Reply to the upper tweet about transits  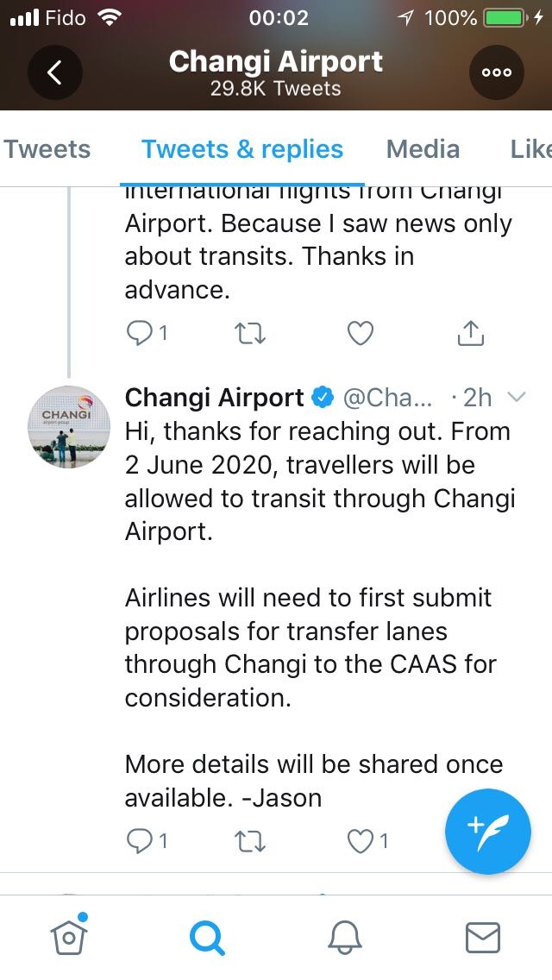[140, 333]
